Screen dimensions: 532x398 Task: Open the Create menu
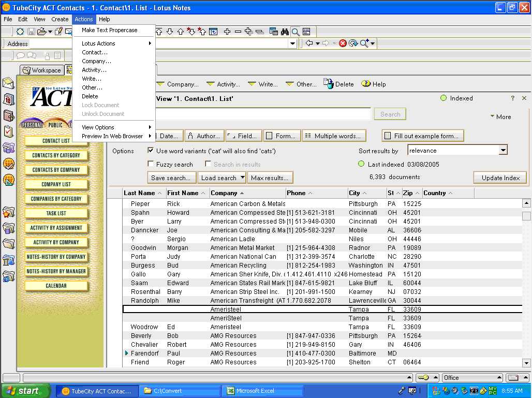(x=60, y=19)
